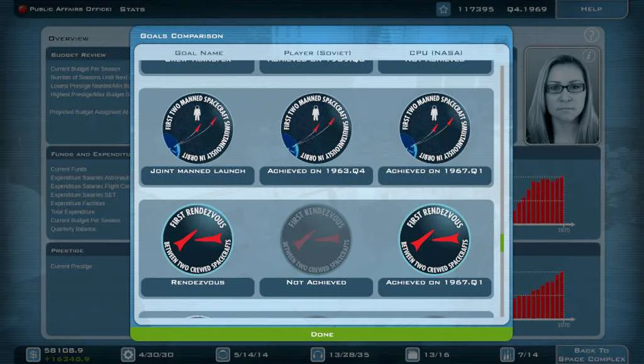Click Back To Space Complex button

point(591,355)
